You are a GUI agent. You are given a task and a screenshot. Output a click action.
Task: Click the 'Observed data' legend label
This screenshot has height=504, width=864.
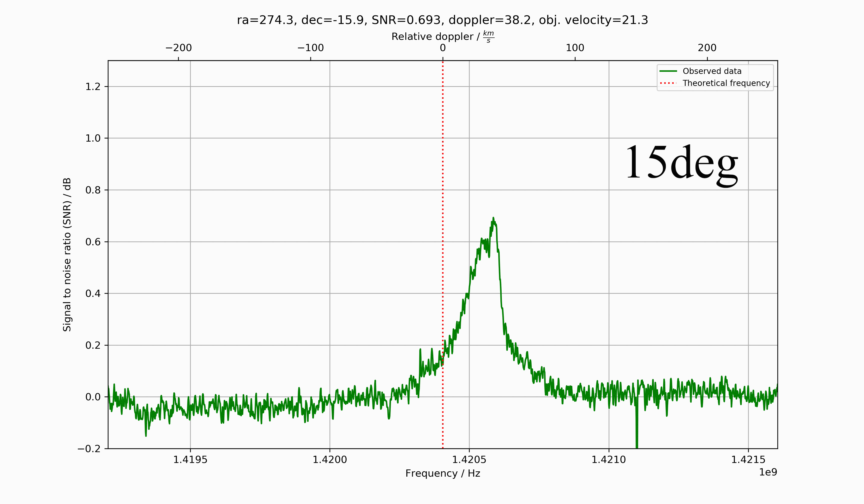(712, 71)
